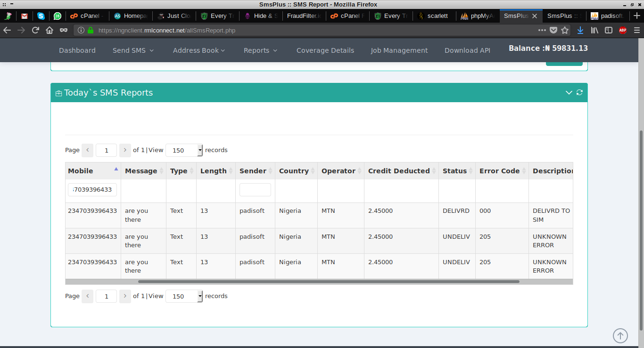Save the page to Pocket
This screenshot has width=644, height=348.
(553, 30)
